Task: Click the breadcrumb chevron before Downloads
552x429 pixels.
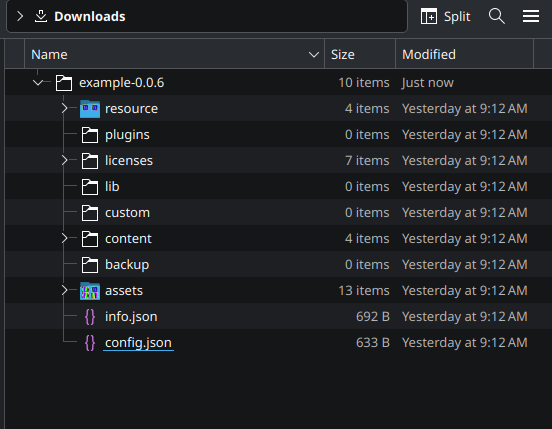Action: 20,16
